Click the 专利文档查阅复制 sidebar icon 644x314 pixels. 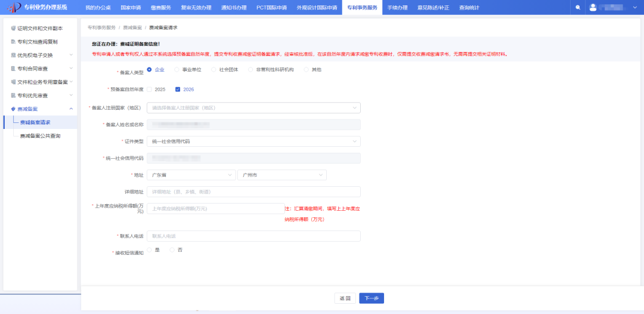pyautogui.click(x=13, y=42)
